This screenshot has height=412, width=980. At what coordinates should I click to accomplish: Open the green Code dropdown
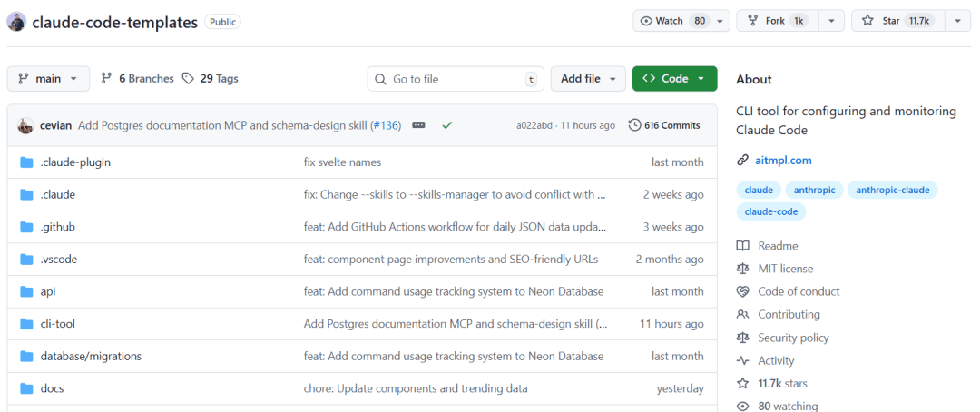pos(674,79)
